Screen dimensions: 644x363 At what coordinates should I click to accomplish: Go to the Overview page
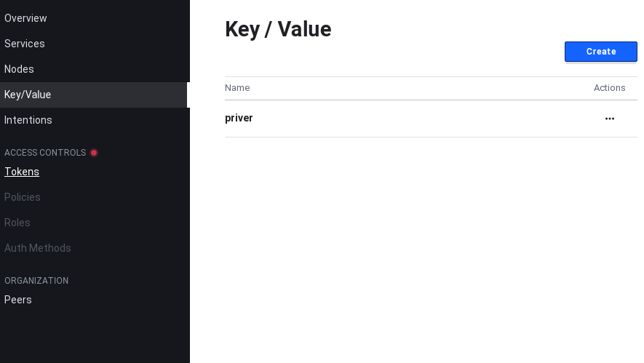point(25,18)
